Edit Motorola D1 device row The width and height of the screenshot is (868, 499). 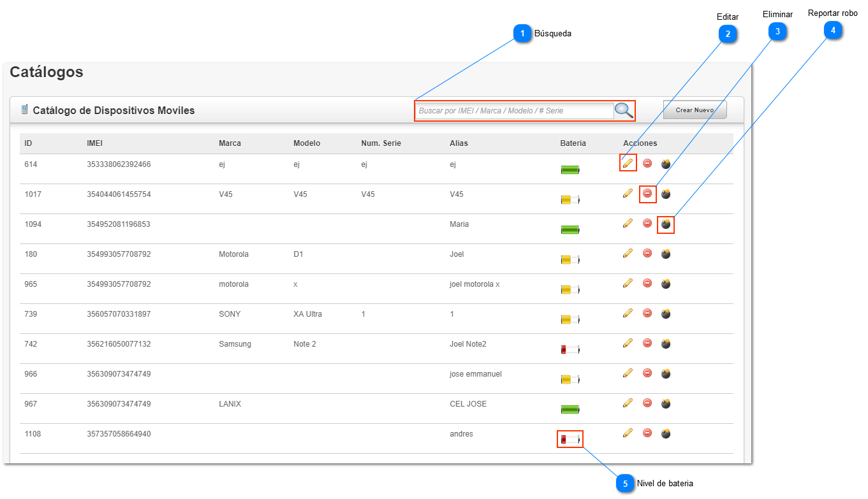[628, 254]
